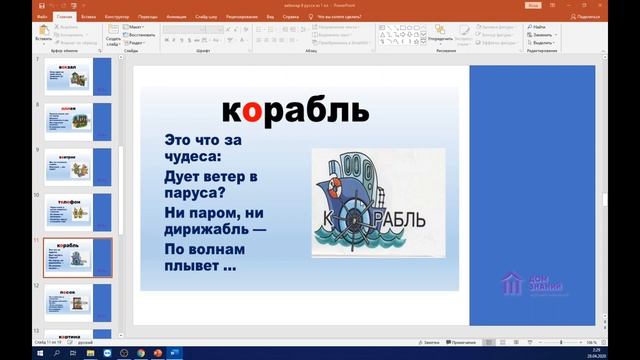Open the Zoom app on the taskbar
This screenshot has height=360, width=640.
point(107,353)
